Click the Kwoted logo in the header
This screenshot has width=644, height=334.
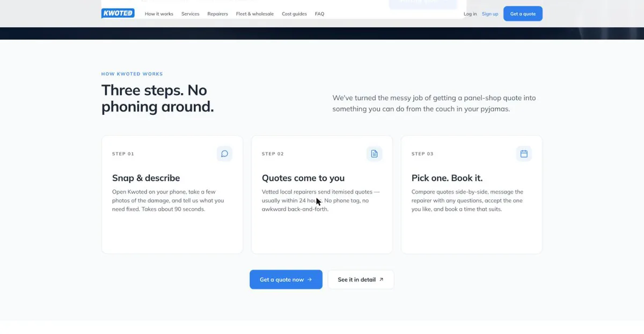click(x=118, y=13)
